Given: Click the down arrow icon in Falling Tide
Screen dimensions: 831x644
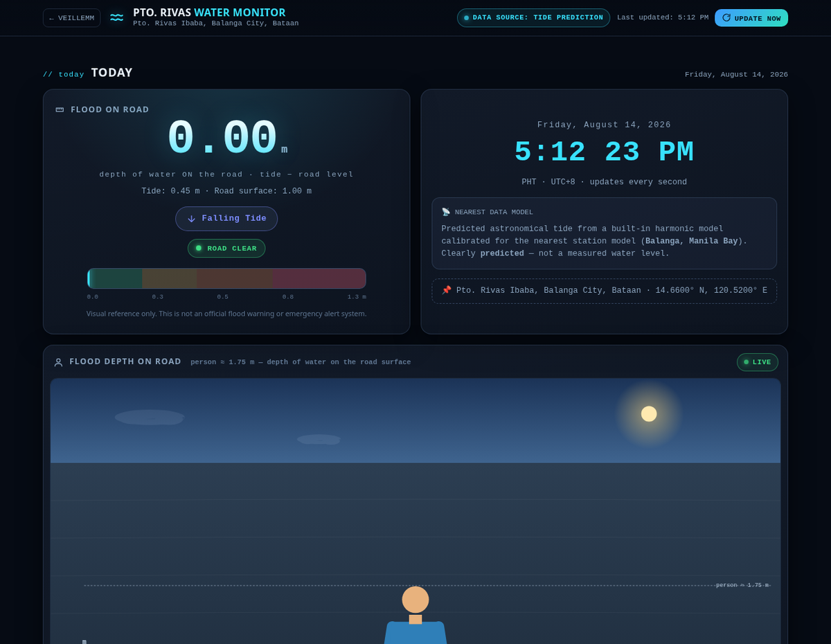Looking at the screenshot, I should click(192, 219).
